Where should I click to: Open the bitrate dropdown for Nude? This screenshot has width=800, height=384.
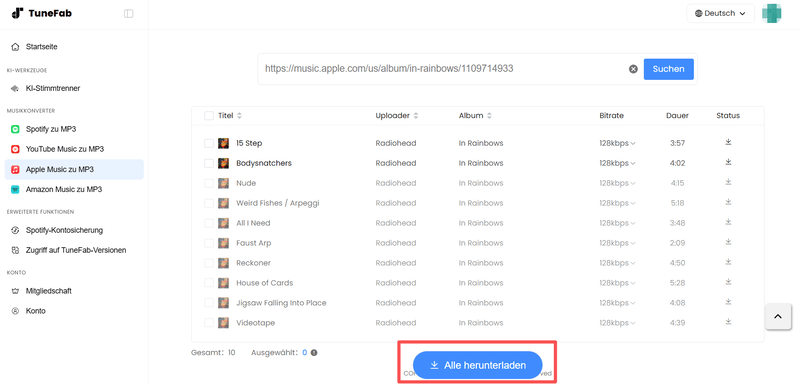click(x=617, y=183)
